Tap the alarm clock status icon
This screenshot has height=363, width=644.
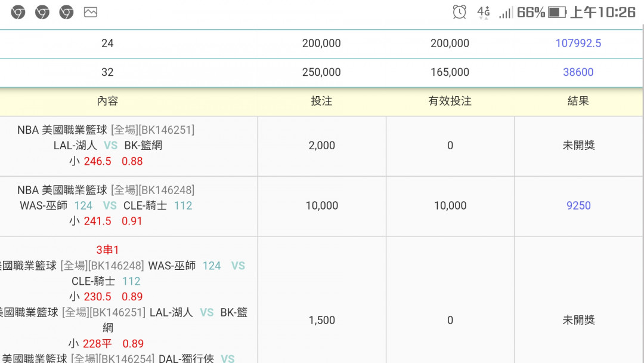point(460,12)
